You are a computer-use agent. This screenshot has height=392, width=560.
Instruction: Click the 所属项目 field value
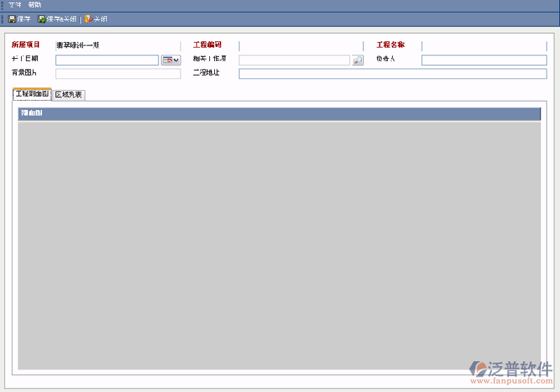tap(118, 45)
